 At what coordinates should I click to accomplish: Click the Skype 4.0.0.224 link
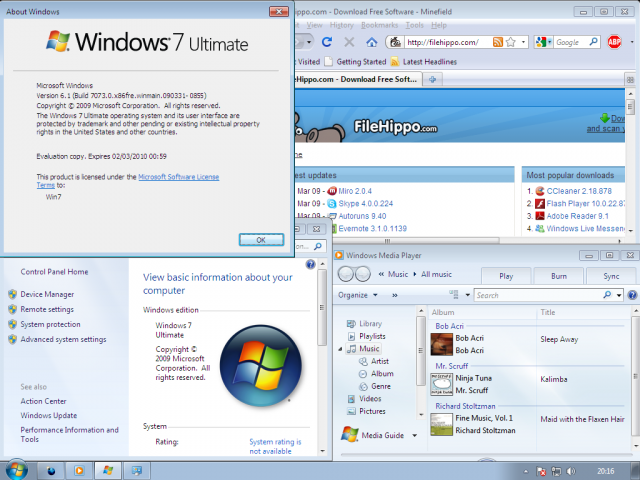[366, 203]
